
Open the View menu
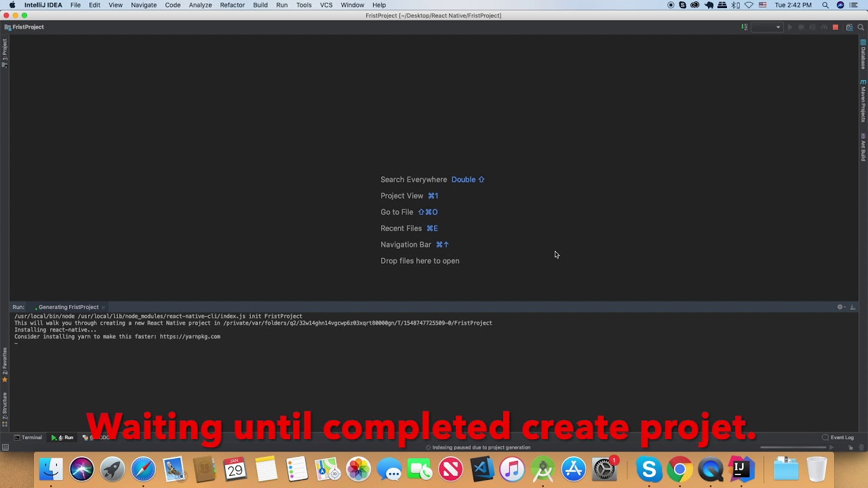click(x=115, y=5)
